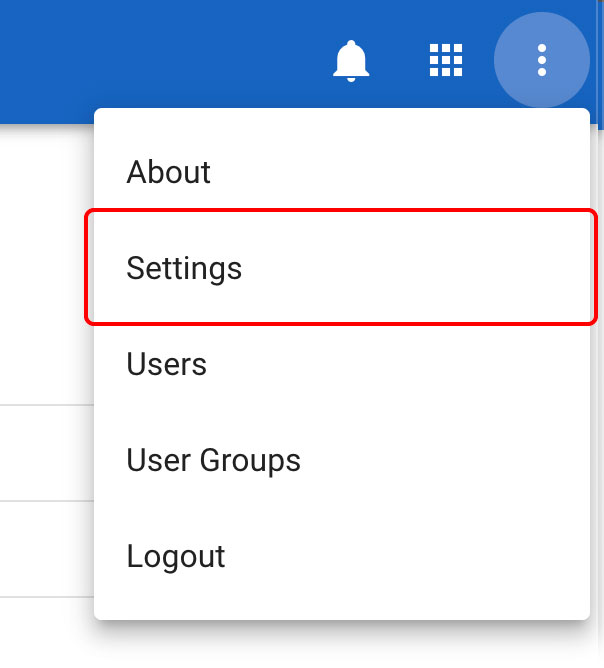Click Logout to sign out
Screen dimensions: 604x668
[176, 556]
